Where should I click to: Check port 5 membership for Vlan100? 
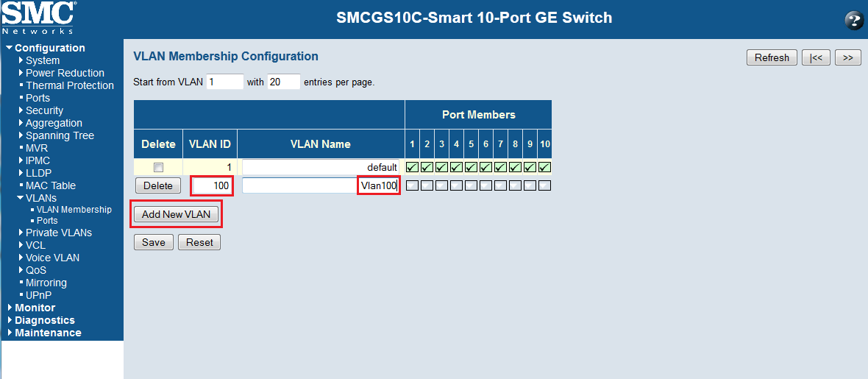[471, 185]
